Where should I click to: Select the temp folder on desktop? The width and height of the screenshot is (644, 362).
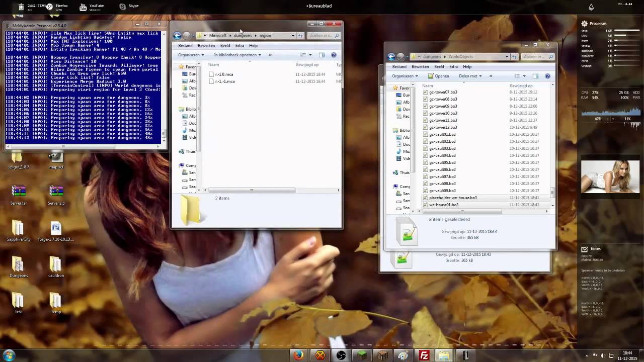[56, 304]
